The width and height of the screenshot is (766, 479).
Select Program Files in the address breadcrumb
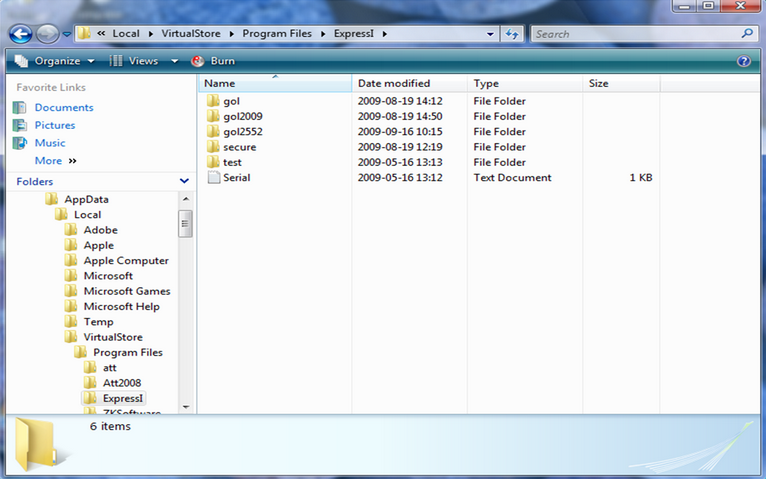tap(277, 33)
